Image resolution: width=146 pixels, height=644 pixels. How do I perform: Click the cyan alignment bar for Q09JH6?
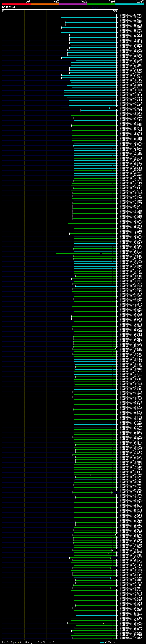click(93, 578)
